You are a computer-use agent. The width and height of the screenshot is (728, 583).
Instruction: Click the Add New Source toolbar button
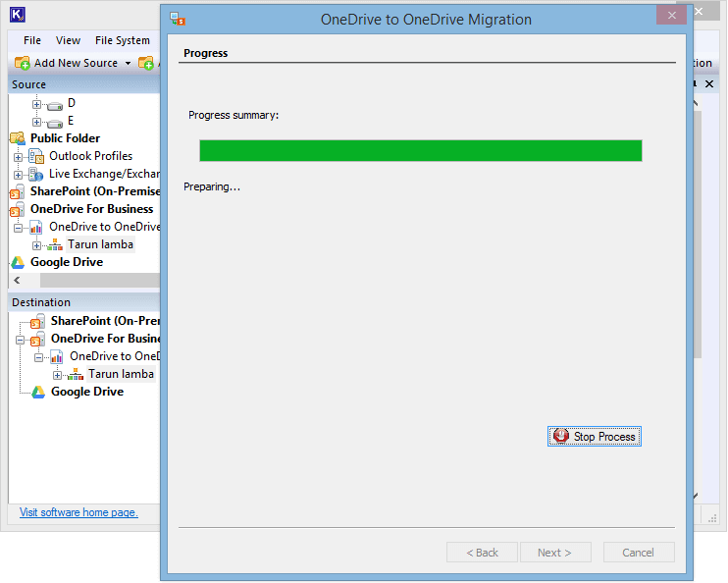point(74,63)
